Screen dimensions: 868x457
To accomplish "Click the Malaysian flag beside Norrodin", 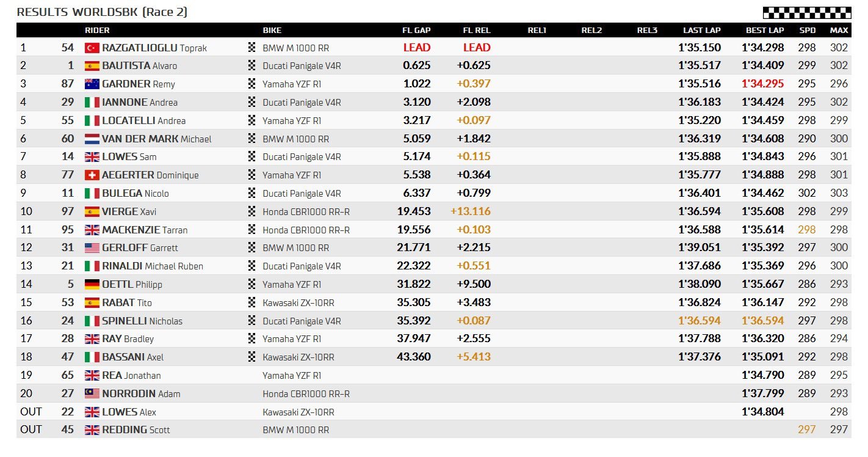I will [x=92, y=394].
